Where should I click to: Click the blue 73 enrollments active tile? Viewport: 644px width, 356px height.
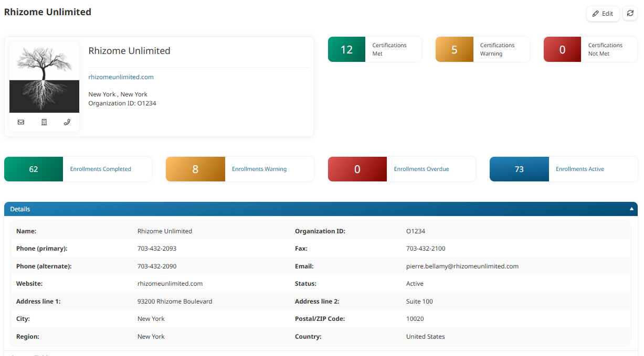(519, 169)
